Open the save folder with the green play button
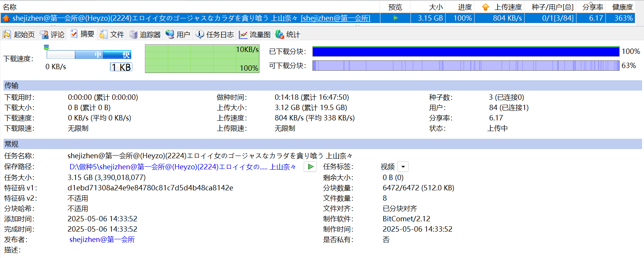The width and height of the screenshot is (644, 258). tap(310, 167)
